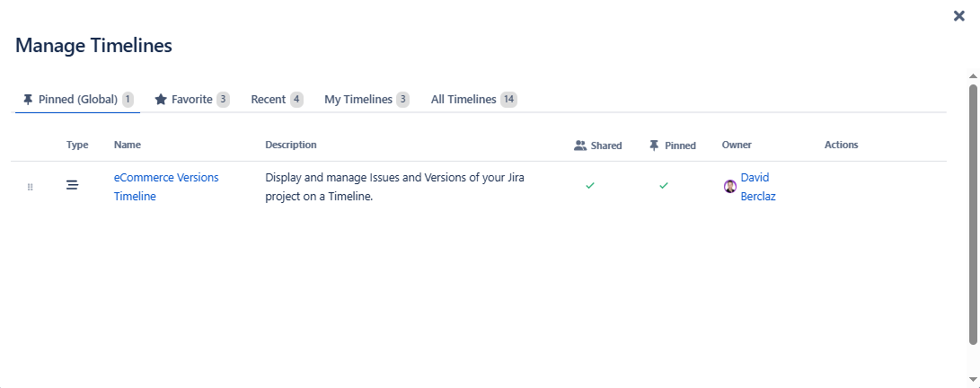
Task: Click the scroll down arrow
Action: (x=973, y=380)
